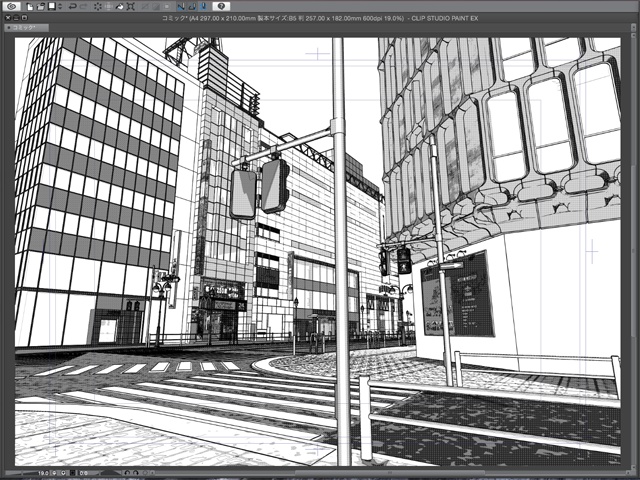Rotate canvas left with the status bar icon

[x=127, y=473]
